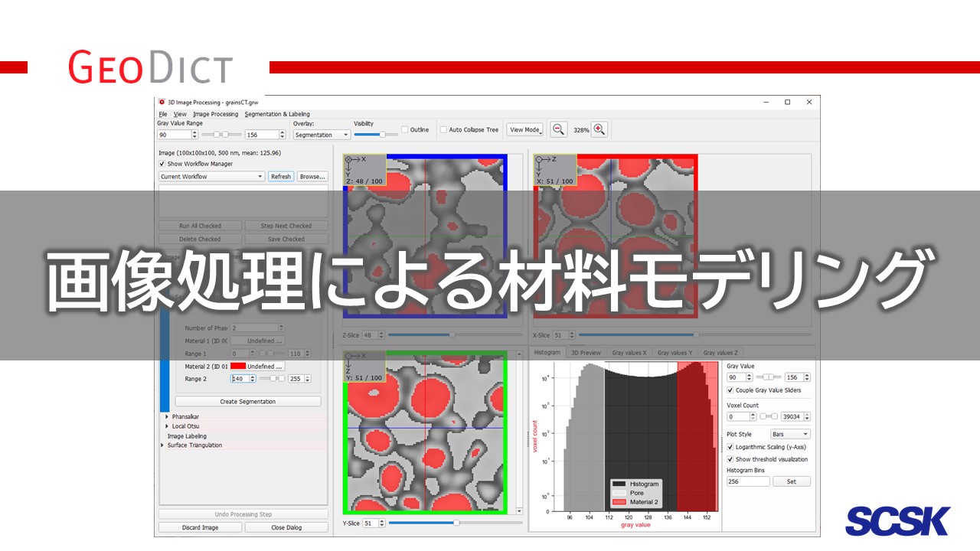Screen dimensions: 980x551
Task: Click the Y-Slice slider handle
Action: point(456,523)
